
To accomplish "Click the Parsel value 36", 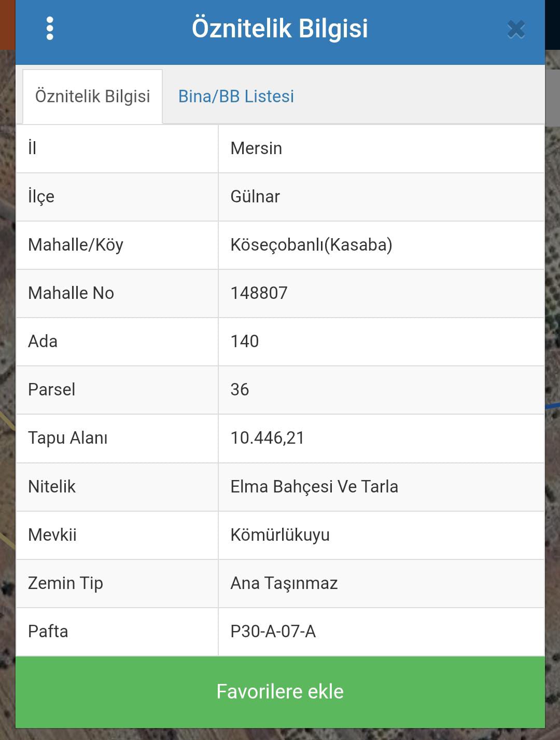I will pyautogui.click(x=240, y=390).
